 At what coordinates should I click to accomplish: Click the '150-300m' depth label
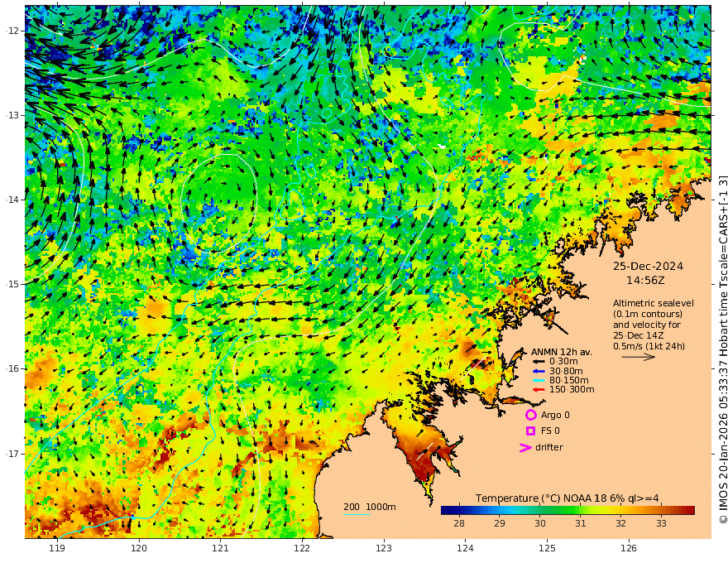572,389
